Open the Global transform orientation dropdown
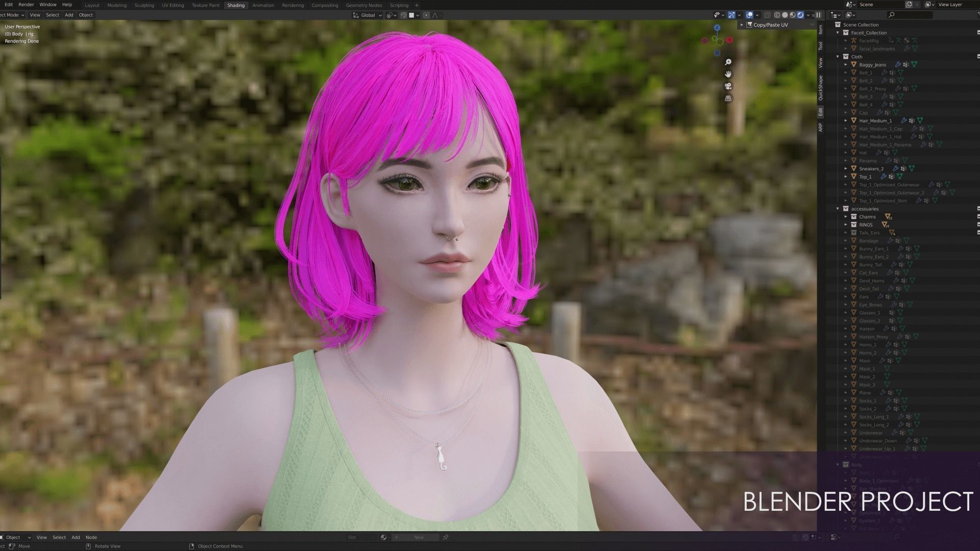This screenshot has height=551, width=980. pyautogui.click(x=367, y=15)
